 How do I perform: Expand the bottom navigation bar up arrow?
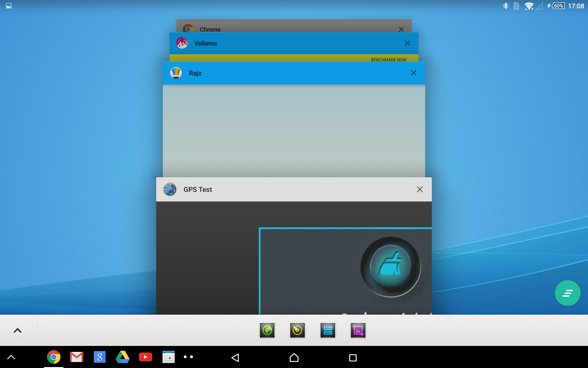(x=11, y=357)
